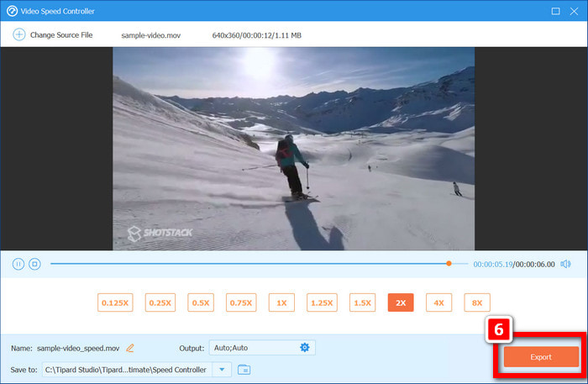Mute the volume speaker icon
The image size is (588, 384).
pos(565,264)
